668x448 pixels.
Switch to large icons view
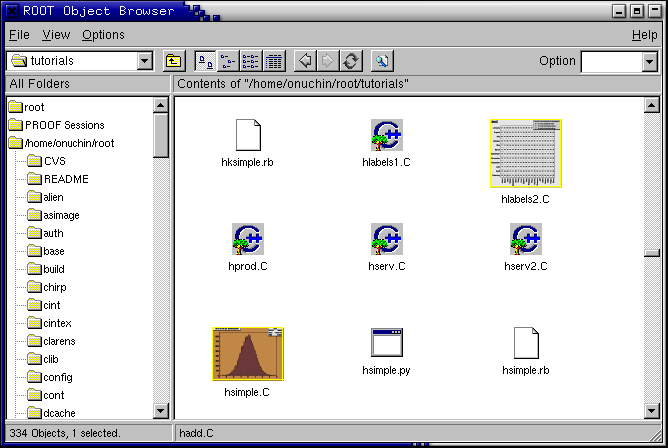tap(205, 61)
